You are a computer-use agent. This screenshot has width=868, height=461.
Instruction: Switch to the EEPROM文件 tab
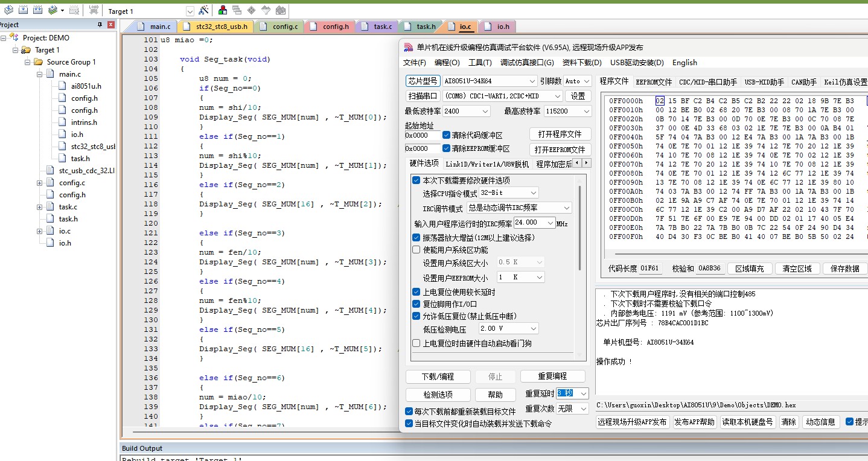click(654, 81)
